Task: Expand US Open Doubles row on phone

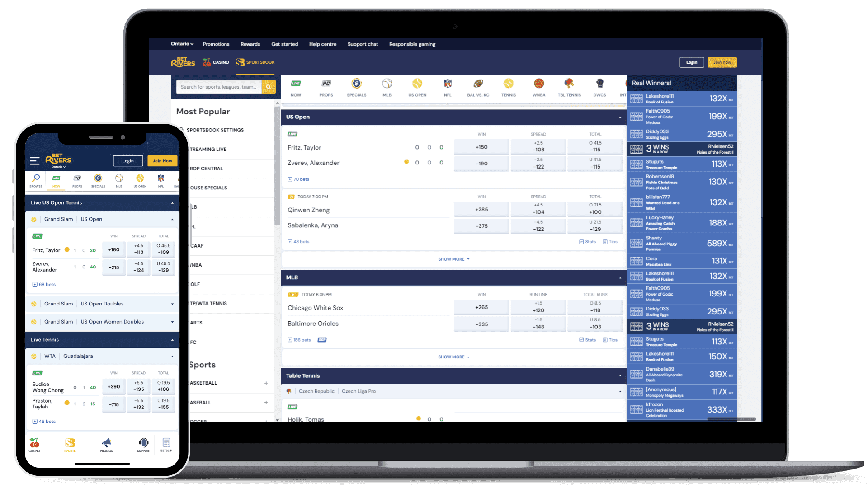Action: 102,304
